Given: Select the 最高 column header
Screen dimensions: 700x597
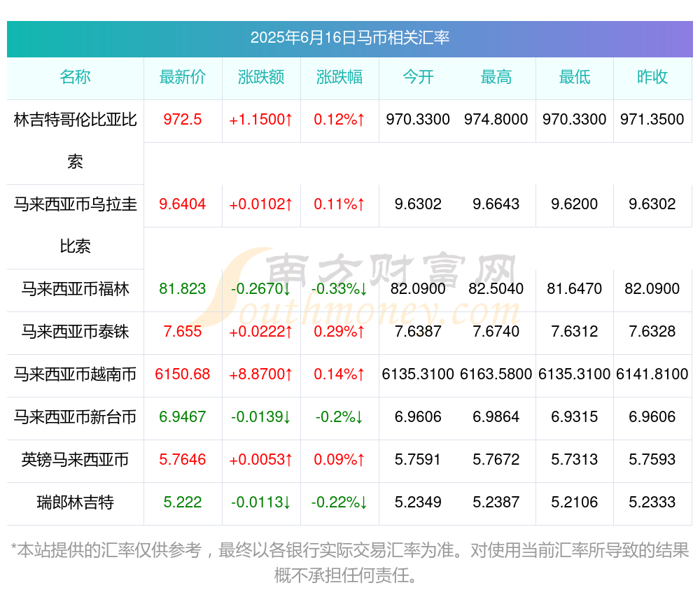Looking at the screenshot, I should (x=496, y=77).
